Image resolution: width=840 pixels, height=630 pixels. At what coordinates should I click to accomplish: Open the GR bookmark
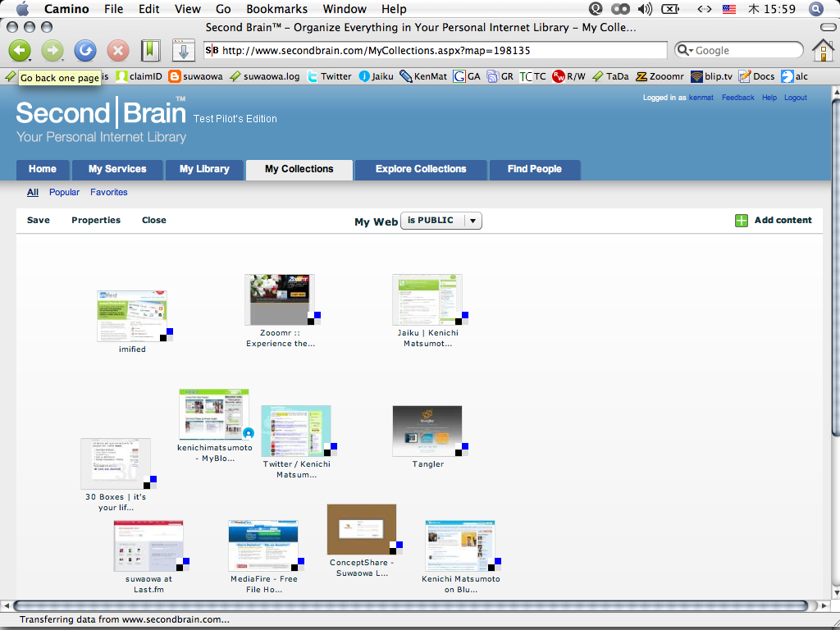pos(500,76)
